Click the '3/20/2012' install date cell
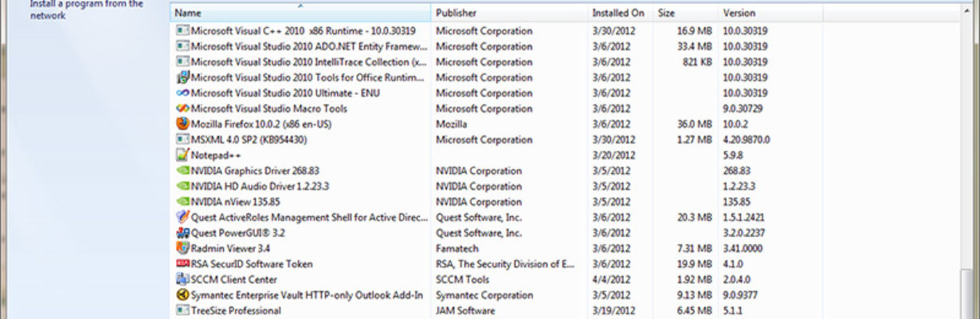The height and width of the screenshot is (319, 980). [x=613, y=156]
